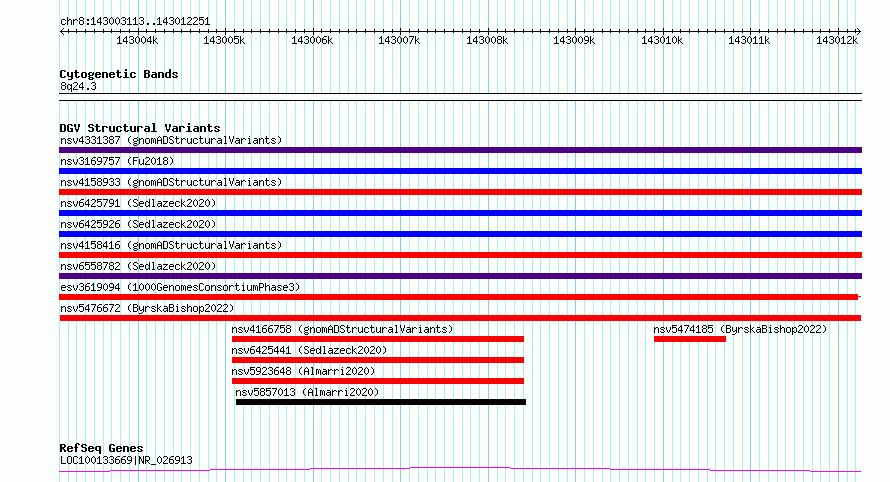890x482 pixels.
Task: Open the nsv6425791 (Sedlazeck2020) label
Action: [x=138, y=203]
